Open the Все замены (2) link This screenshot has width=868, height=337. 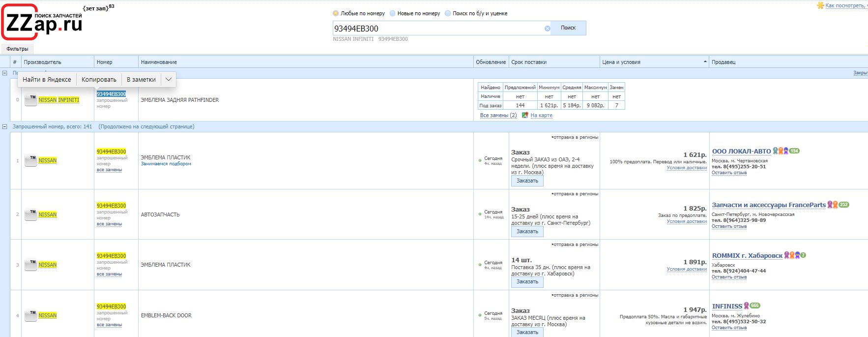tap(498, 115)
